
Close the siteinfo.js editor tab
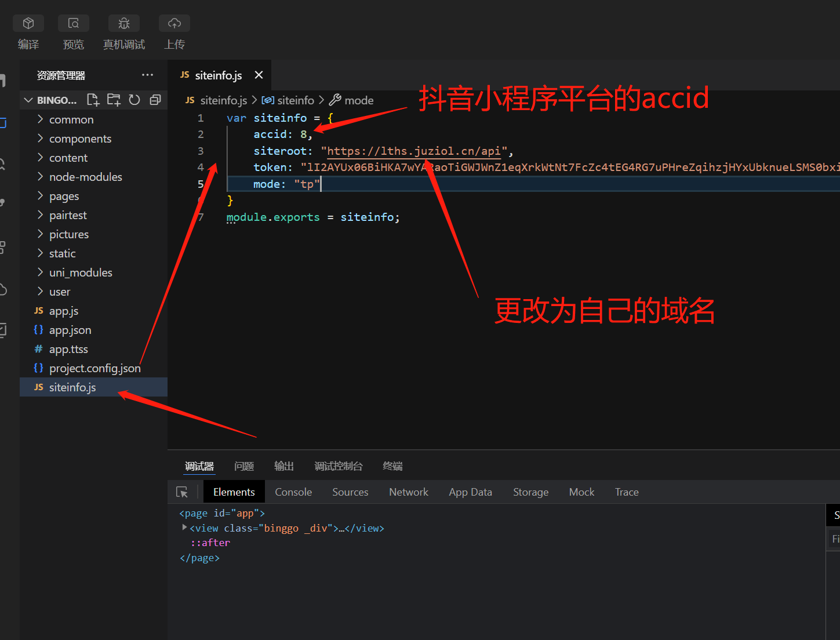[x=259, y=75]
